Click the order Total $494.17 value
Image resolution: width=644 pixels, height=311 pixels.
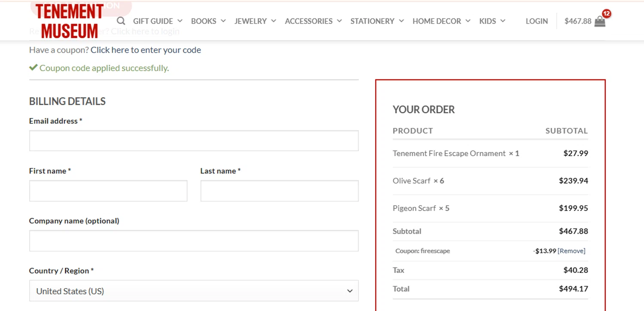[573, 289]
